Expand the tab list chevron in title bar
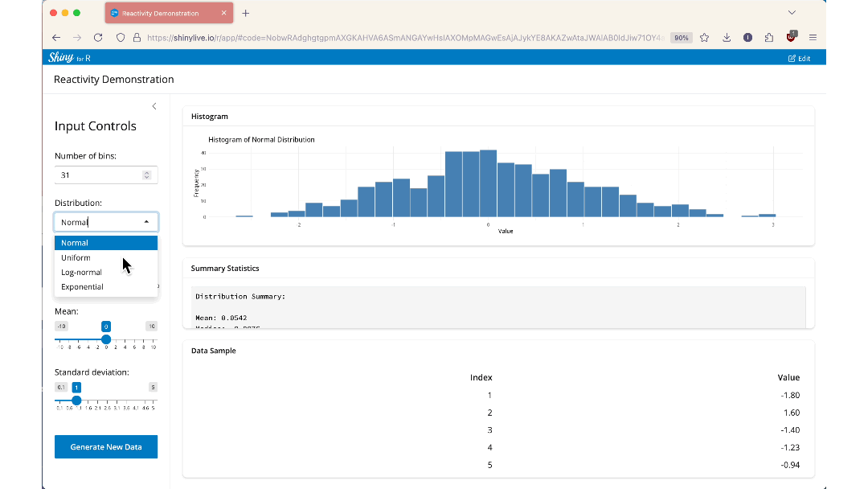Image resolution: width=868 pixels, height=489 pixels. 792,13
